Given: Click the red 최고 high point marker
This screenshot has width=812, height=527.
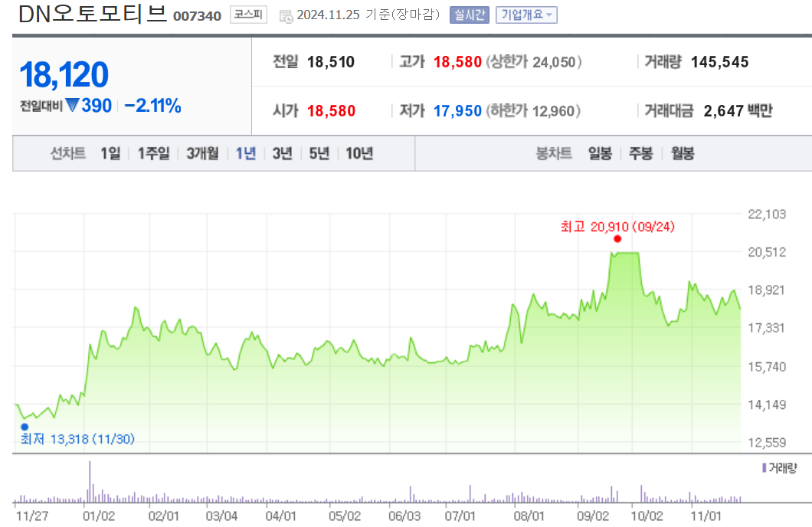Looking at the screenshot, I should click(x=617, y=239).
